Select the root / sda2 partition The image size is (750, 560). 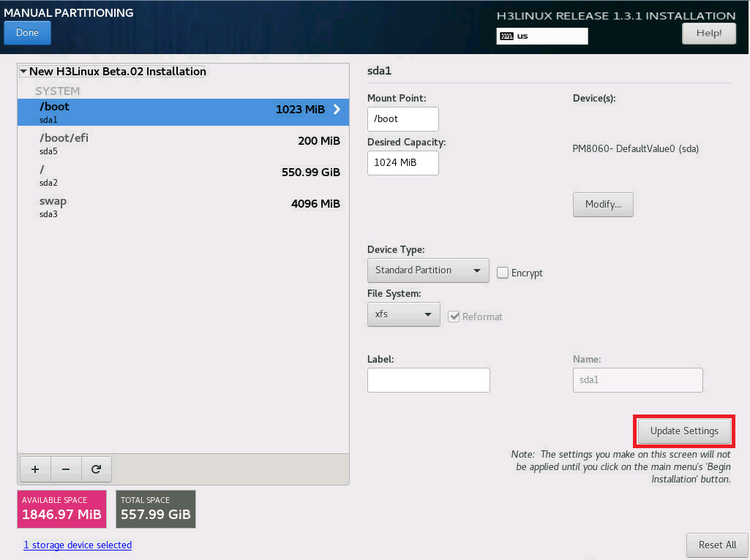[x=183, y=175]
